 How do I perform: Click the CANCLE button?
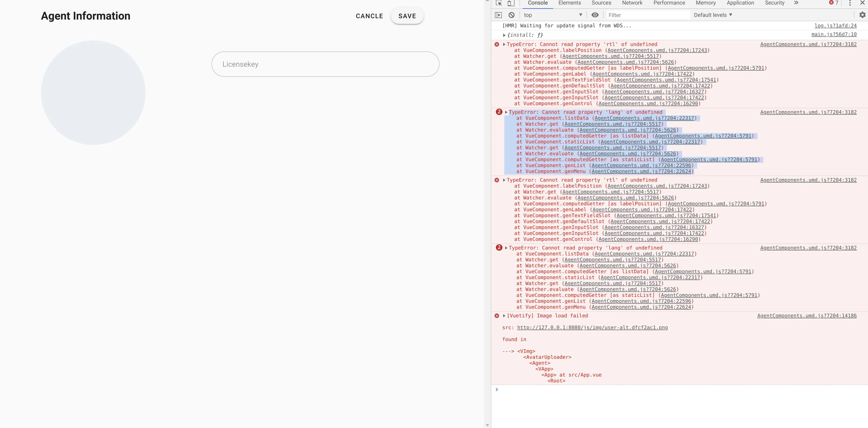click(369, 16)
